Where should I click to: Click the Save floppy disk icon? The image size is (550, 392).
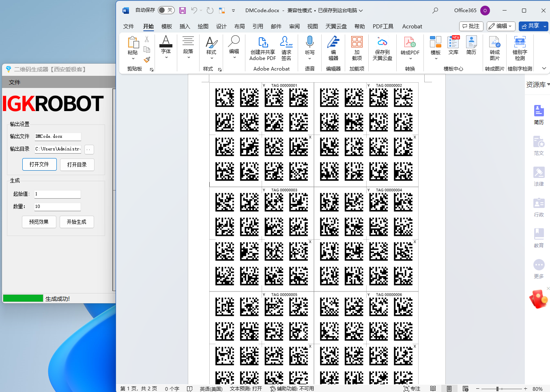tap(183, 11)
